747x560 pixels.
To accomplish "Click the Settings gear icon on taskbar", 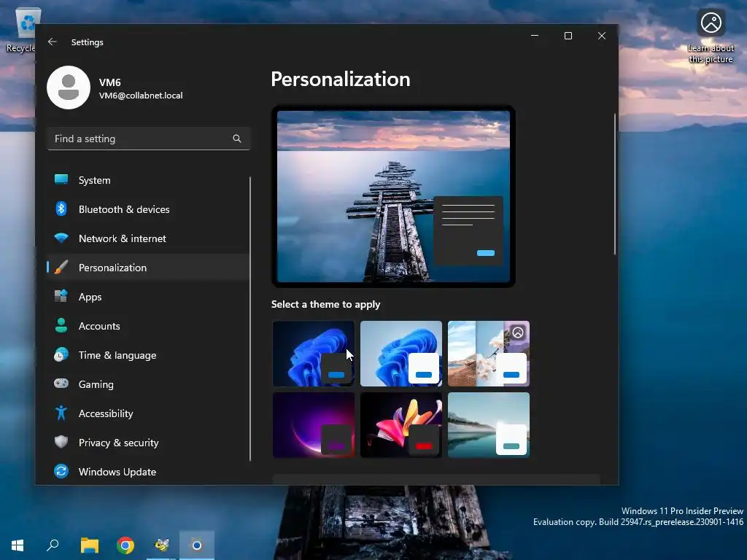I will pos(197,545).
